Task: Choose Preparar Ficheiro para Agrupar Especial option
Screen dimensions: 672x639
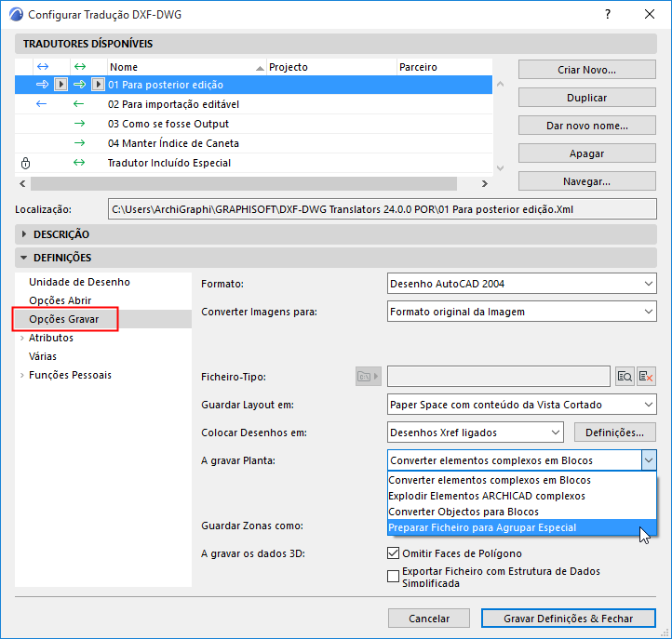Action: coord(521,527)
